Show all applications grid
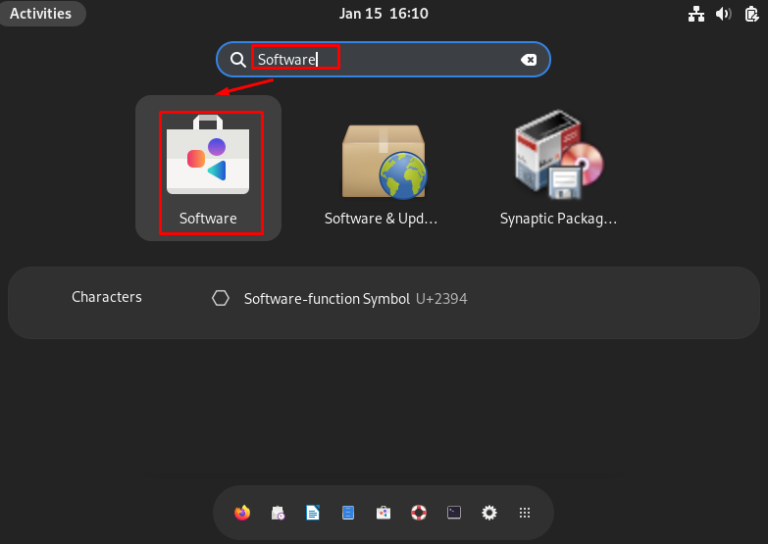 click(524, 513)
